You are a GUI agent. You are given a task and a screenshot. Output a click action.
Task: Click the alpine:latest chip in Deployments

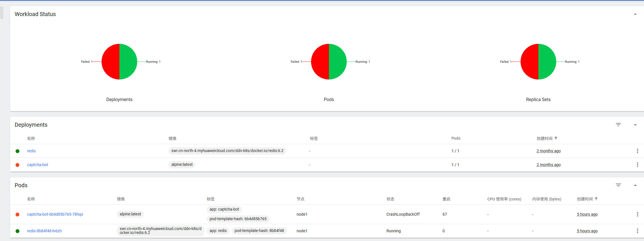[x=182, y=164]
